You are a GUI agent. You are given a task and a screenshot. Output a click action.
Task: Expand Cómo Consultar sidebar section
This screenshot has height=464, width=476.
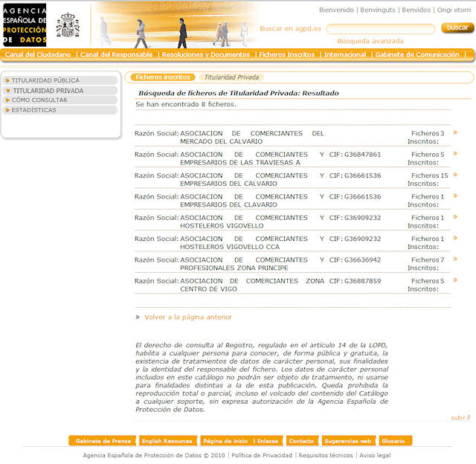tap(59, 100)
